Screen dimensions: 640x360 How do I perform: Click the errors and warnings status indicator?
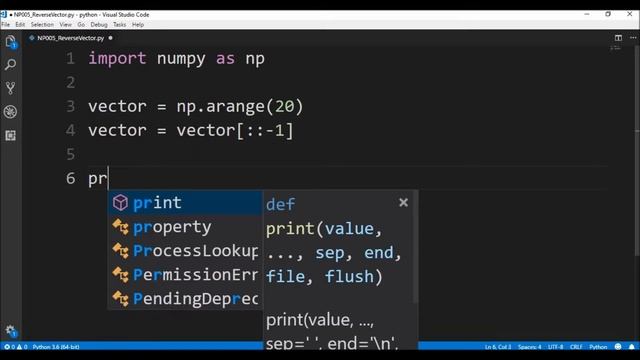point(16,347)
